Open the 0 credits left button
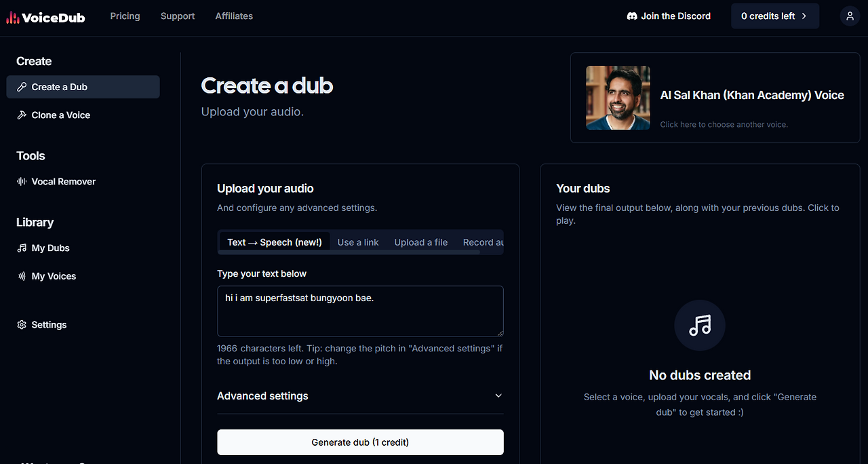The height and width of the screenshot is (464, 868). (x=775, y=16)
